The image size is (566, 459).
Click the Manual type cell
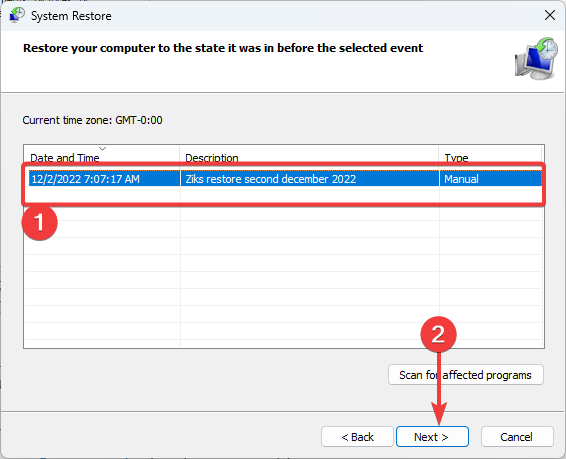pyautogui.click(x=461, y=179)
